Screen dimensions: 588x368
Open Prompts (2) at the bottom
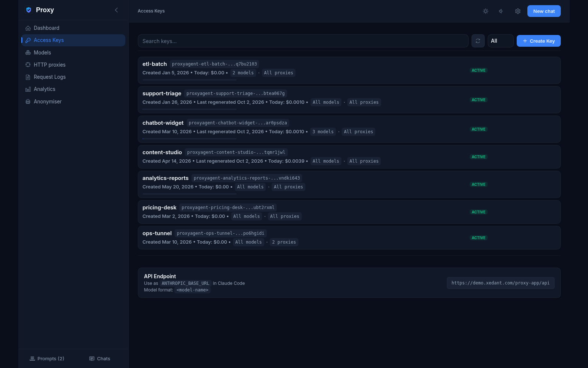coord(47,359)
